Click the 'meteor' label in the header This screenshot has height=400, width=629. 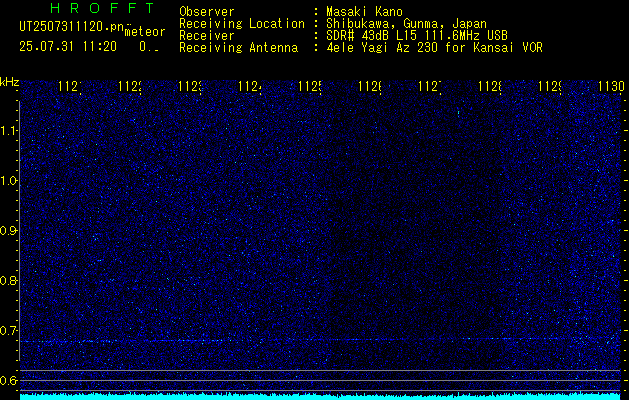point(144,31)
